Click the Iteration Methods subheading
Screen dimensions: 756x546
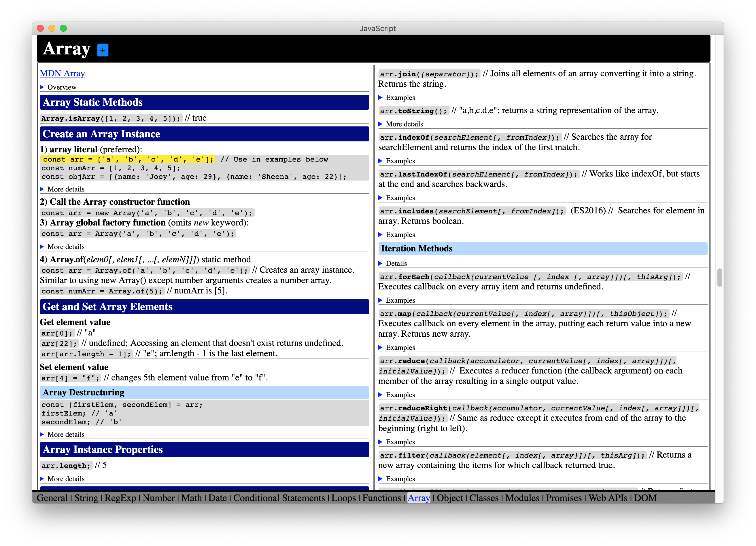tap(543, 249)
